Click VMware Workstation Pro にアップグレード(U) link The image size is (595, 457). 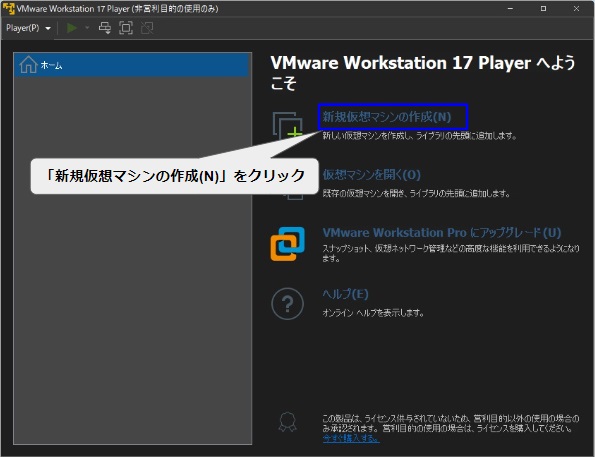(x=442, y=232)
